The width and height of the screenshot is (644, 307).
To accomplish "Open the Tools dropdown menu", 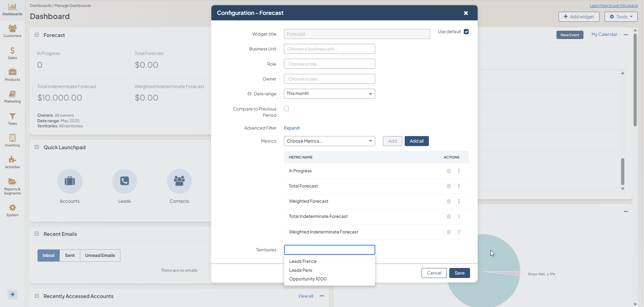I will [621, 17].
